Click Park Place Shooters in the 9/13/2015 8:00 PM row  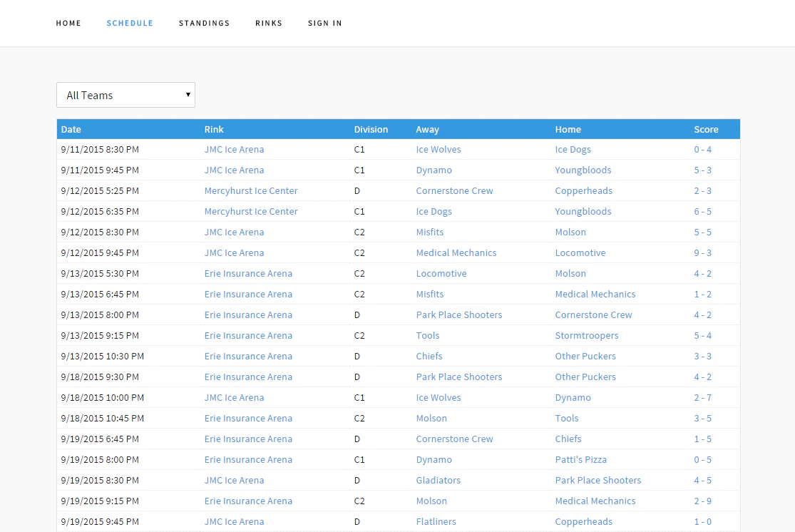459,315
